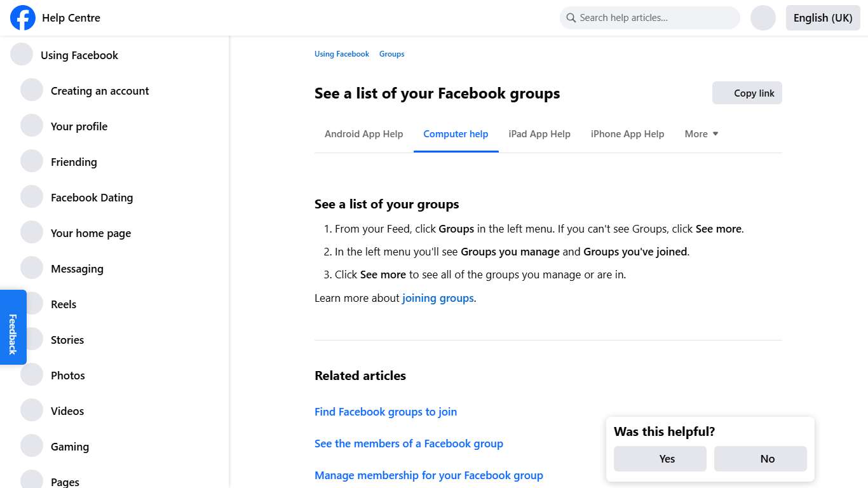Click the Reels category icon
The image size is (868, 488).
(x=32, y=303)
